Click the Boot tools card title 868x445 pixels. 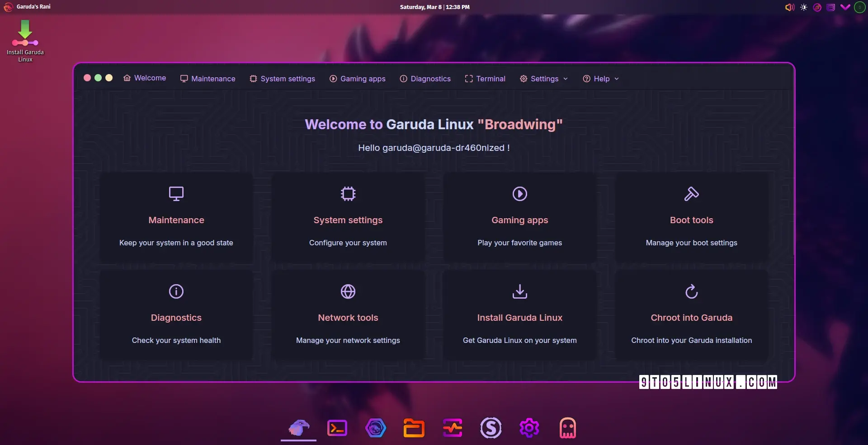pos(692,220)
